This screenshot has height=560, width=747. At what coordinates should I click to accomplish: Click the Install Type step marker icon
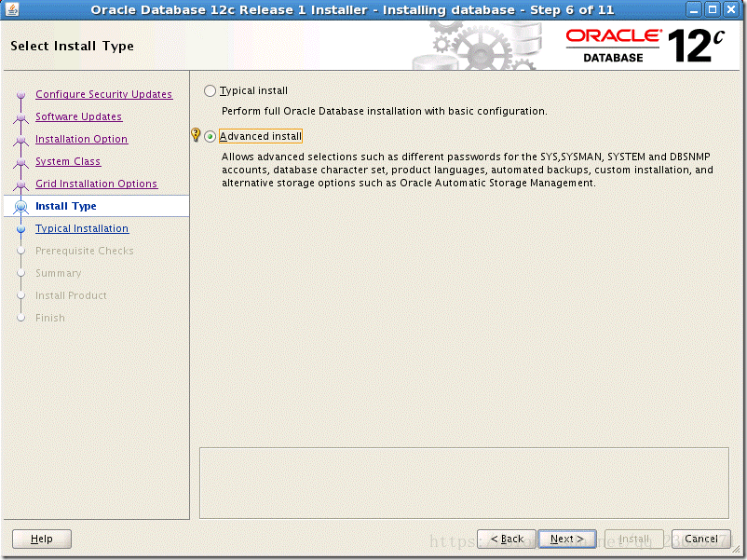(20, 206)
